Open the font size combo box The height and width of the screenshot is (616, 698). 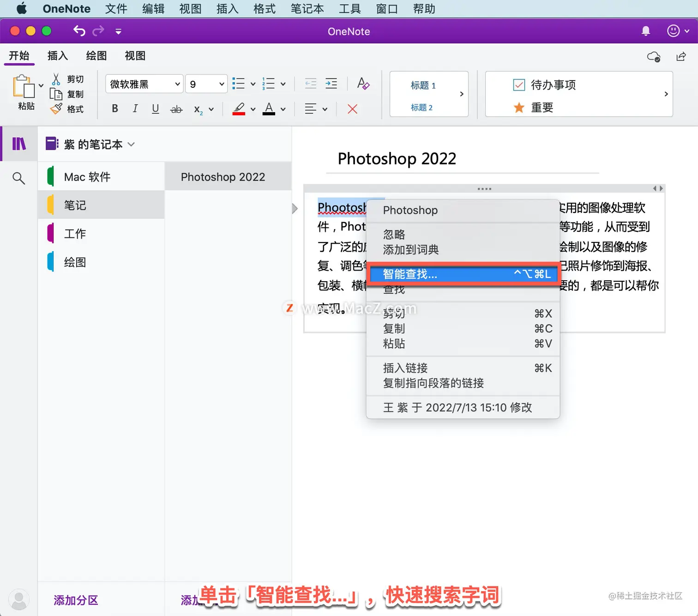(x=206, y=84)
